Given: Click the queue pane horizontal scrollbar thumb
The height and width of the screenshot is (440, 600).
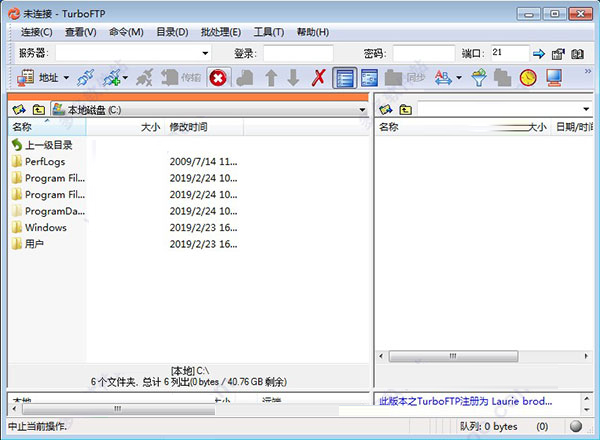Looking at the screenshot, I should 118,409.
